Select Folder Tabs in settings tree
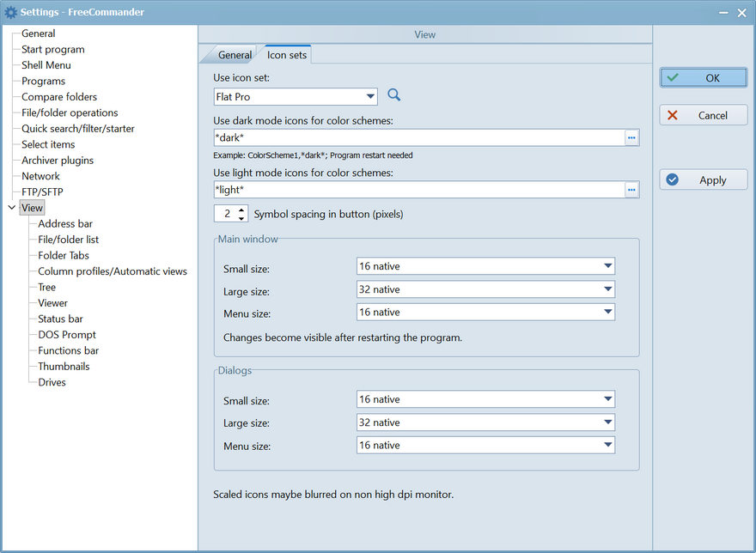The height and width of the screenshot is (553, 756). (x=64, y=255)
